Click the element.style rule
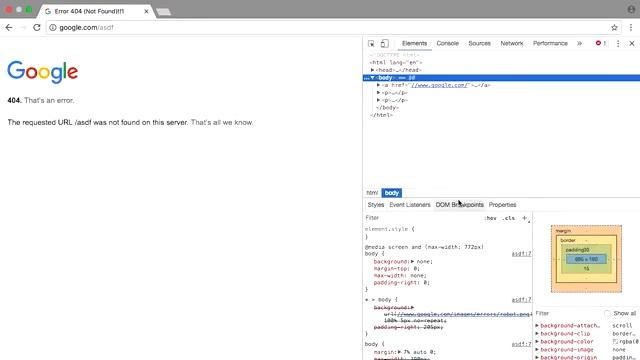Screen dimensions: 640x360 click(x=389, y=229)
